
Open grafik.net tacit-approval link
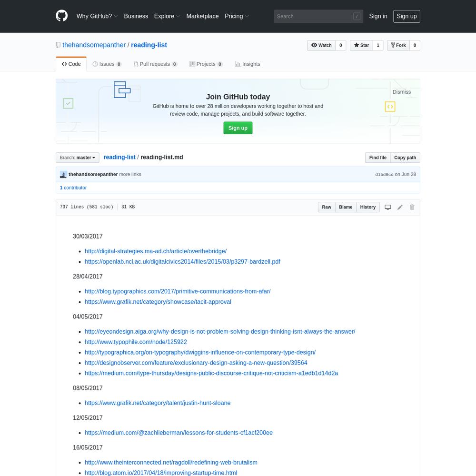tap(158, 302)
